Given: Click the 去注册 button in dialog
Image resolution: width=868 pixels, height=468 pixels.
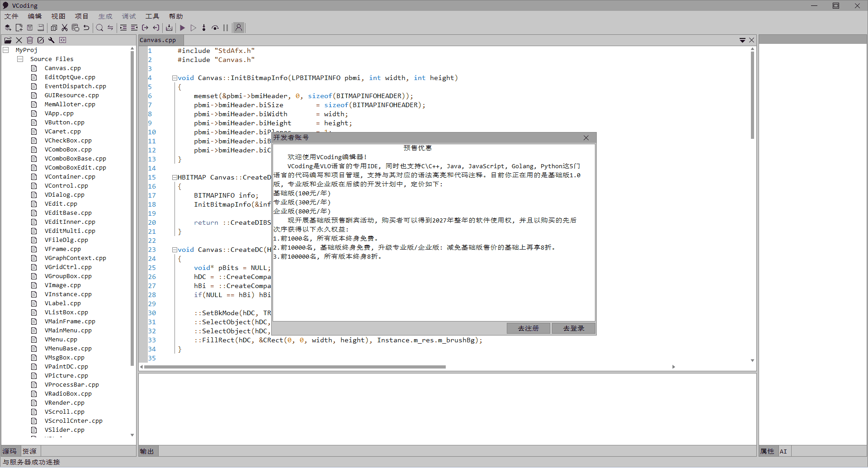Looking at the screenshot, I should (x=528, y=328).
